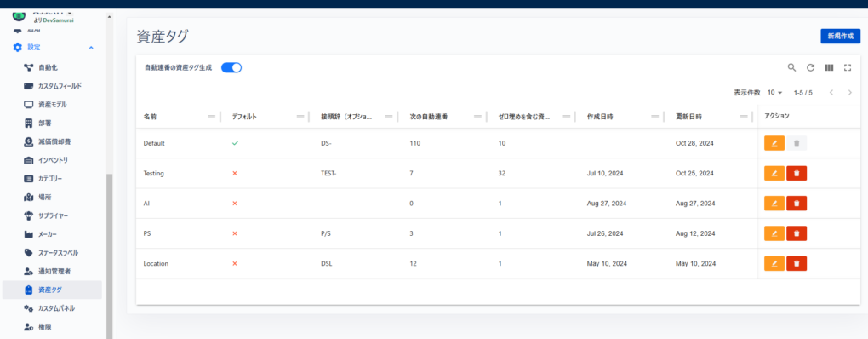868x339 pixels.
Task: Edit the Testing asset tag
Action: [774, 174]
